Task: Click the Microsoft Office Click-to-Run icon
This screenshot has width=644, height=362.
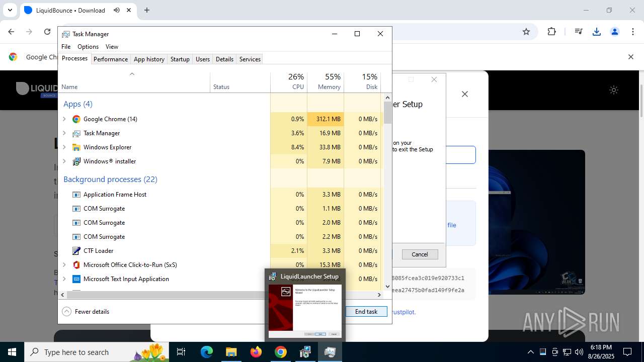Action: point(76,265)
